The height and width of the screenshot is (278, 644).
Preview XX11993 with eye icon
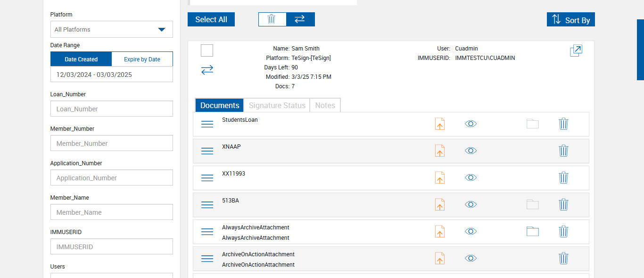(471, 177)
